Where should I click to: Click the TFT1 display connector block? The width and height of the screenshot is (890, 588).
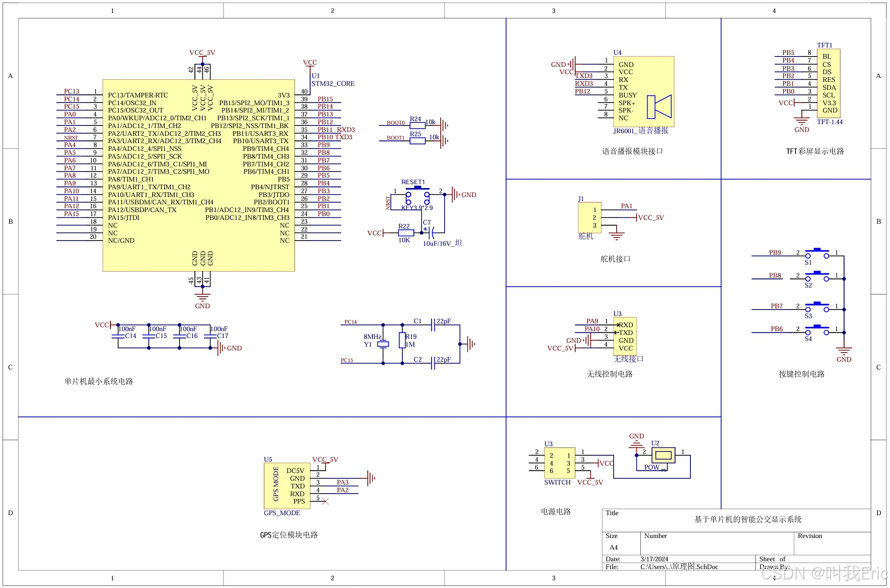point(828,83)
